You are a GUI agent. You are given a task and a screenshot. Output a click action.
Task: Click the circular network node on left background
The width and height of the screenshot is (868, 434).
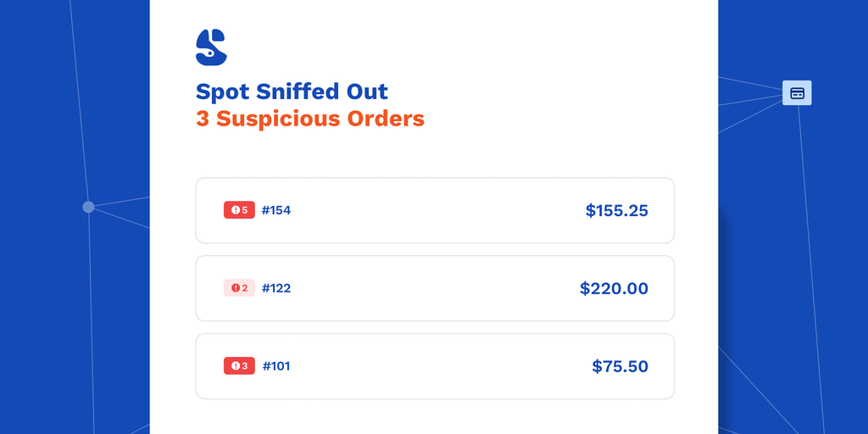coord(88,207)
